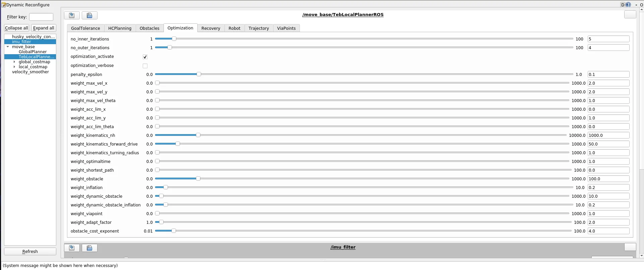Enable the optimization_verbose checkbox
644x270 pixels.
point(145,66)
